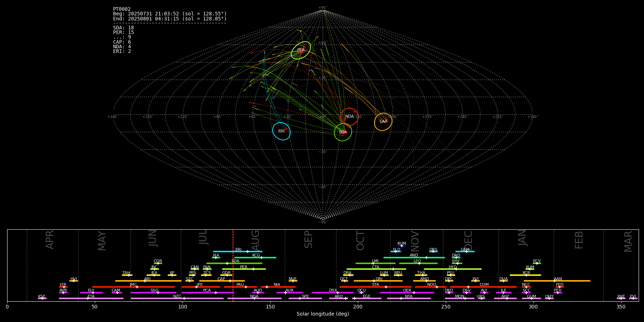Click the cyan ERI bar in the timeline

tap(238, 252)
